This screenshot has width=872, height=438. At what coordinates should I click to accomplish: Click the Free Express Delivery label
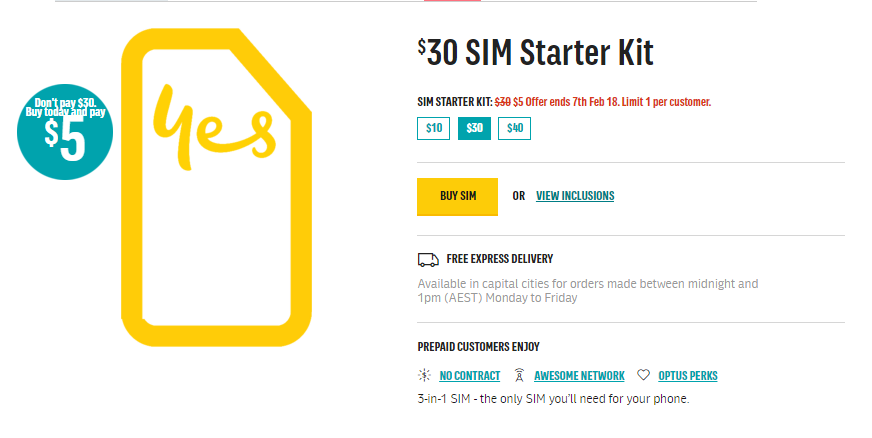click(499, 259)
